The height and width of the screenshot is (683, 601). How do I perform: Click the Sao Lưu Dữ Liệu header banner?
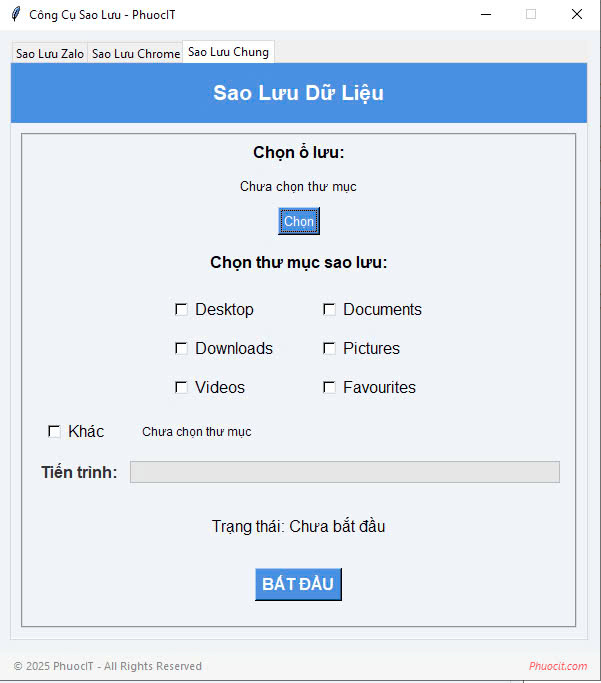[298, 93]
